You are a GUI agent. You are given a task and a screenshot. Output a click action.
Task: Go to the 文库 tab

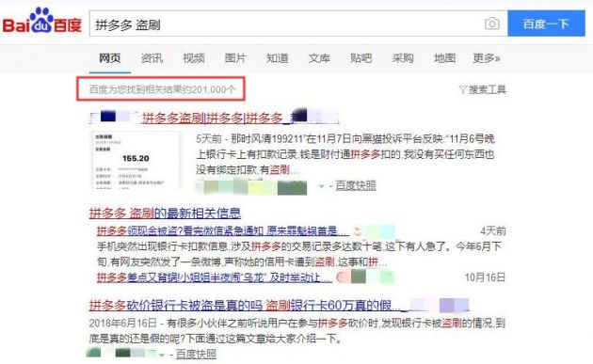[319, 58]
